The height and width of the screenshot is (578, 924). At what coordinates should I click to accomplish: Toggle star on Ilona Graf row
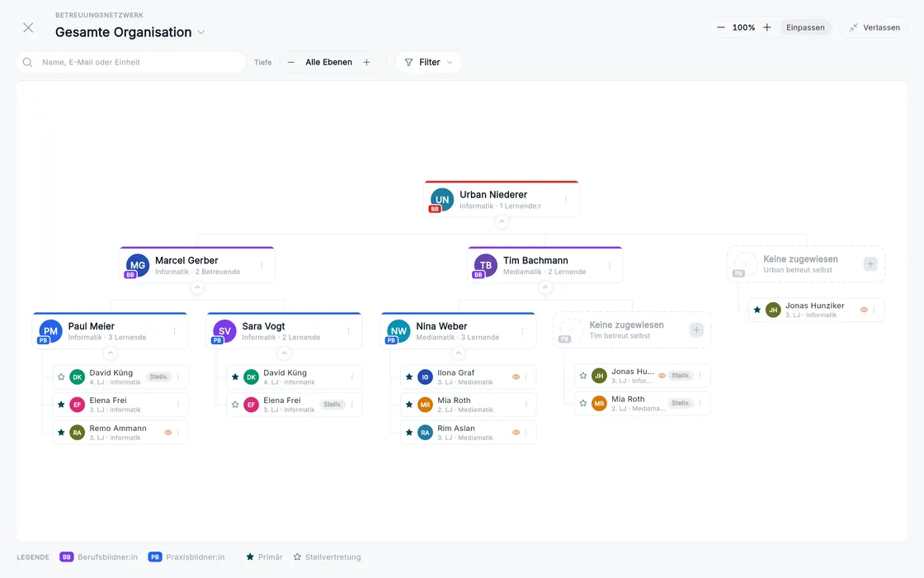(409, 377)
